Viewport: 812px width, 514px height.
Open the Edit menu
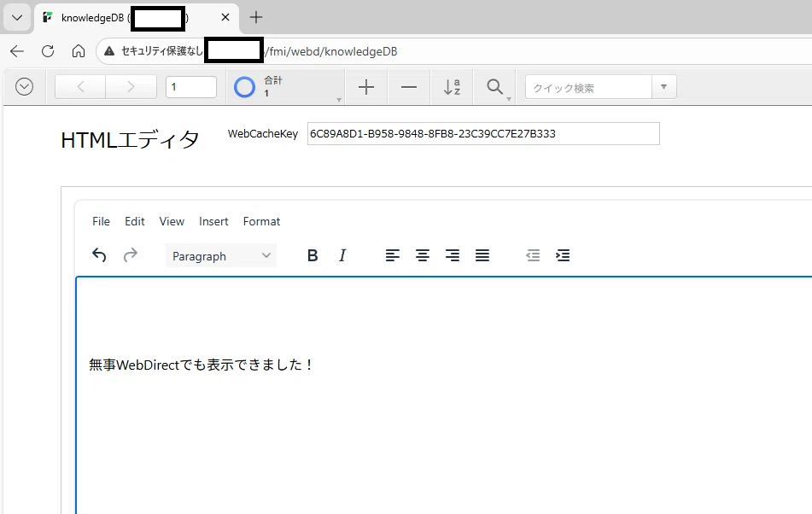[135, 221]
